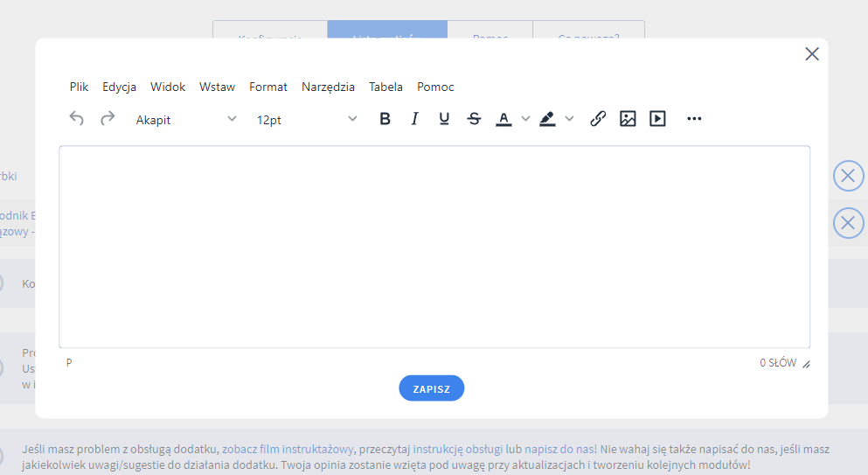Open the Wstaw menu
The image size is (868, 475).
tap(217, 87)
